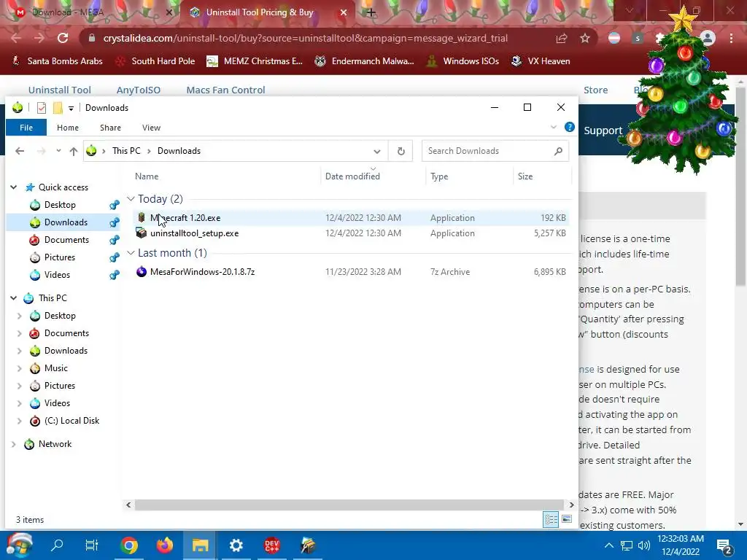Collapse the Quick access tree node

click(13, 187)
